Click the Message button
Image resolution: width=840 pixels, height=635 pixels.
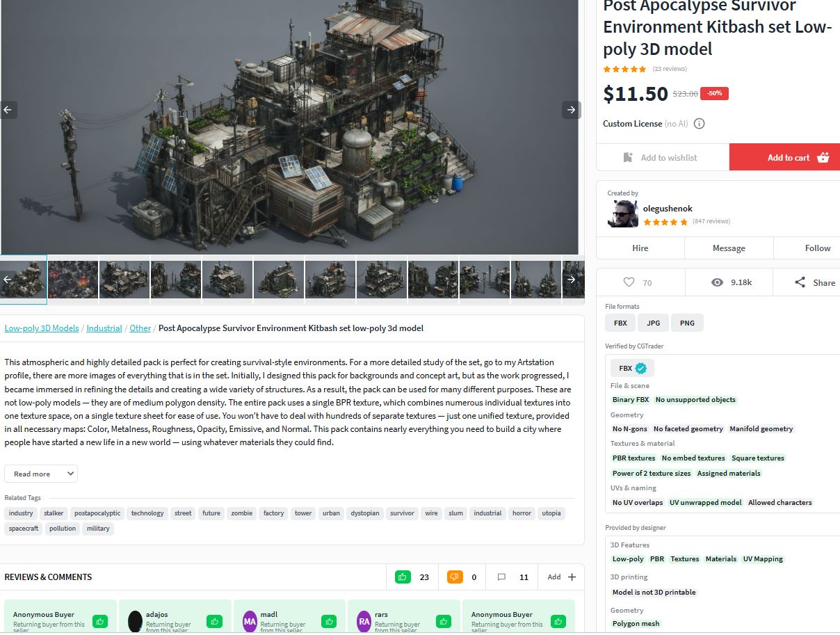pyautogui.click(x=729, y=248)
